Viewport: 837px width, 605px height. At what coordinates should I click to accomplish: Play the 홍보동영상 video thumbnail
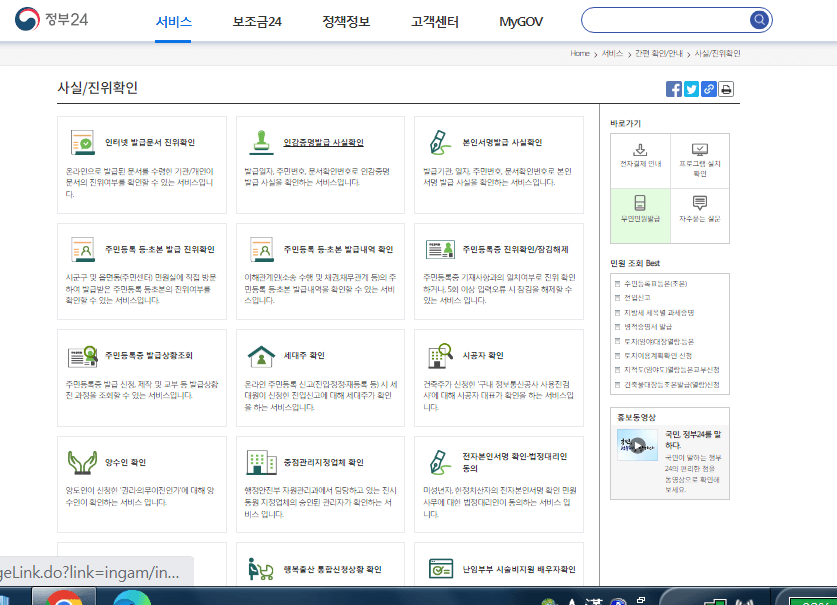(x=637, y=445)
